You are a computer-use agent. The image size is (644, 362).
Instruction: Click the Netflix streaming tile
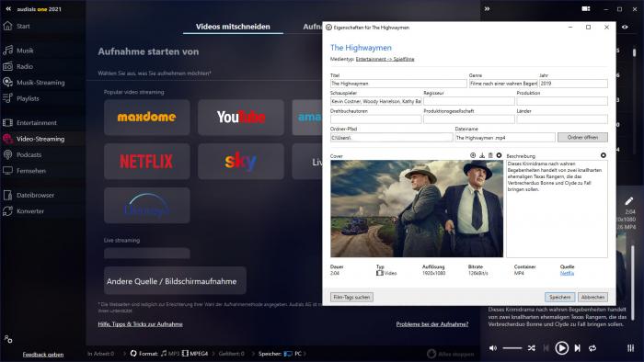146,161
